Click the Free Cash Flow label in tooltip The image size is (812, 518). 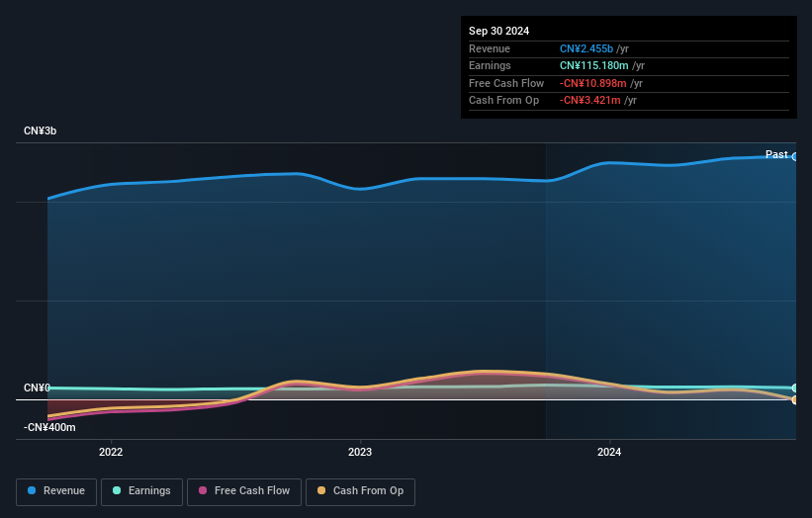pyautogui.click(x=506, y=83)
